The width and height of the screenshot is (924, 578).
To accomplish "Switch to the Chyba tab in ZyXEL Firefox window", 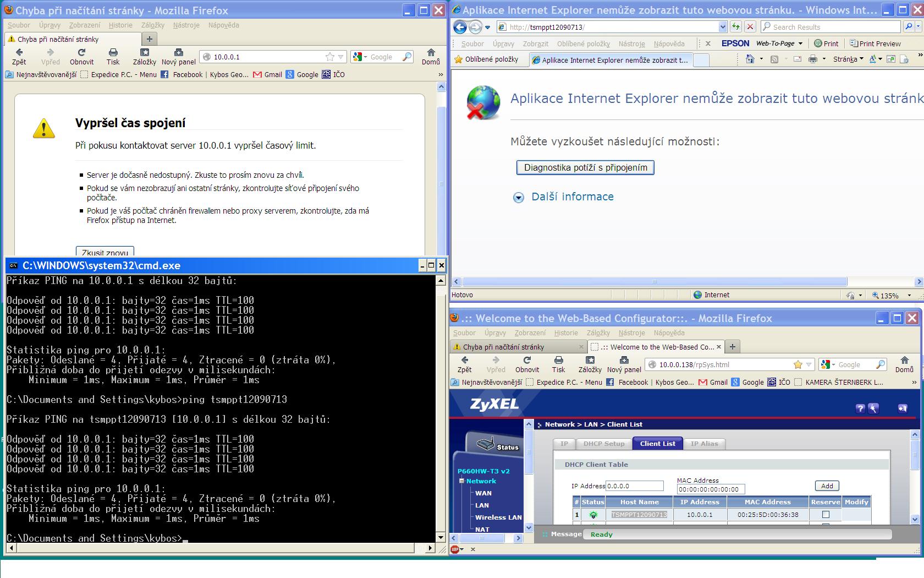I will pos(518,347).
